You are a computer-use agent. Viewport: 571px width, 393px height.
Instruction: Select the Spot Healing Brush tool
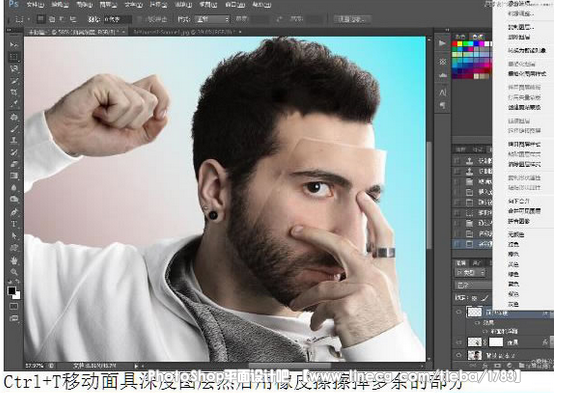[14, 117]
